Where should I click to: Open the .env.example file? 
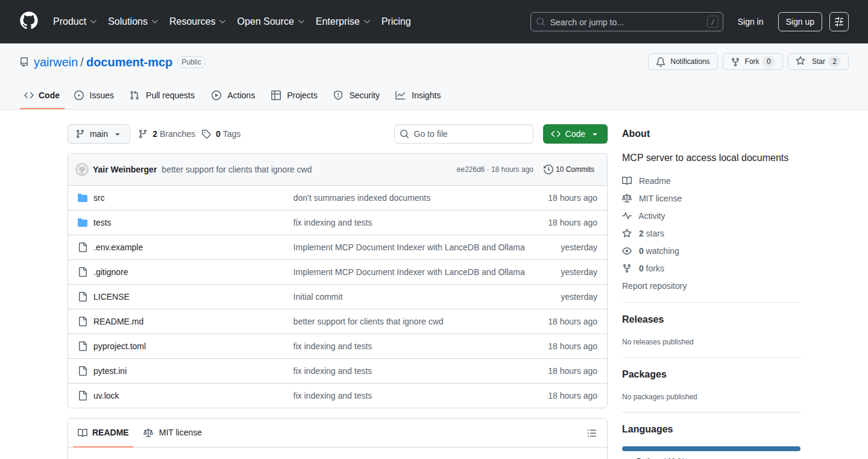(118, 247)
